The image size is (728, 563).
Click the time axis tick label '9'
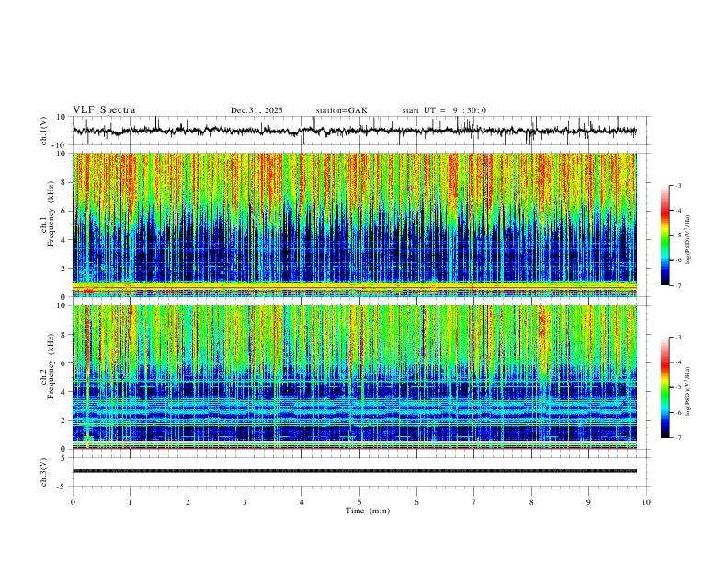[x=588, y=502]
